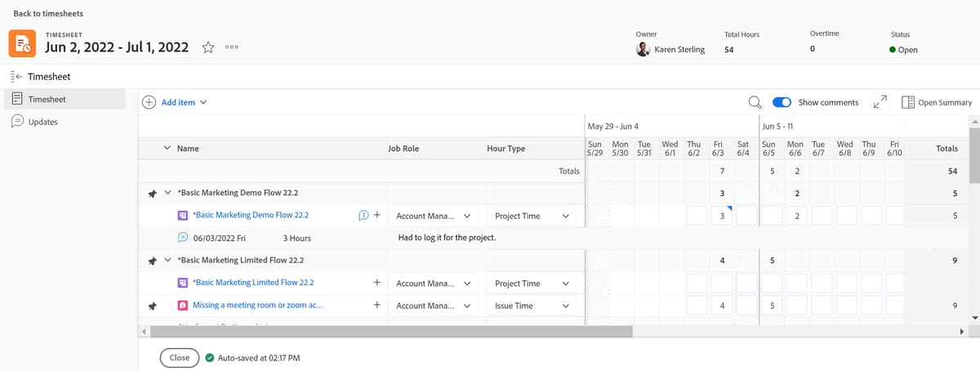Viewport: 980px width, 371px height.
Task: Click the Close button
Action: click(180, 358)
